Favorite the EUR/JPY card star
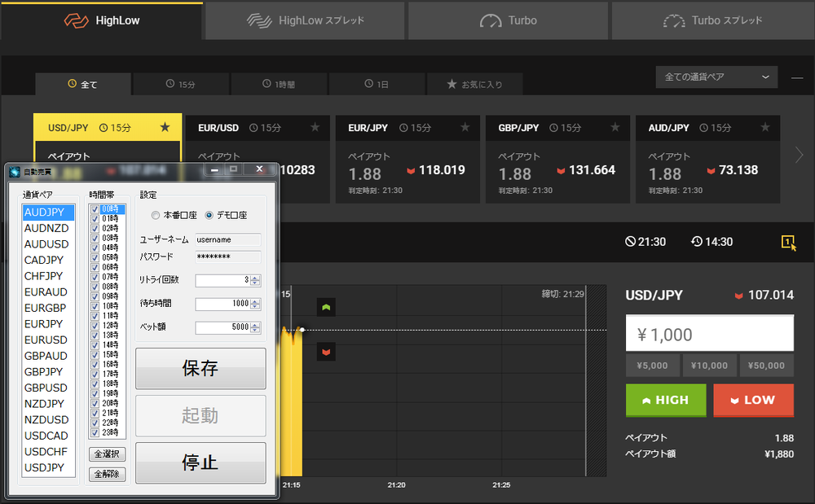The image size is (815, 504). [x=465, y=127]
